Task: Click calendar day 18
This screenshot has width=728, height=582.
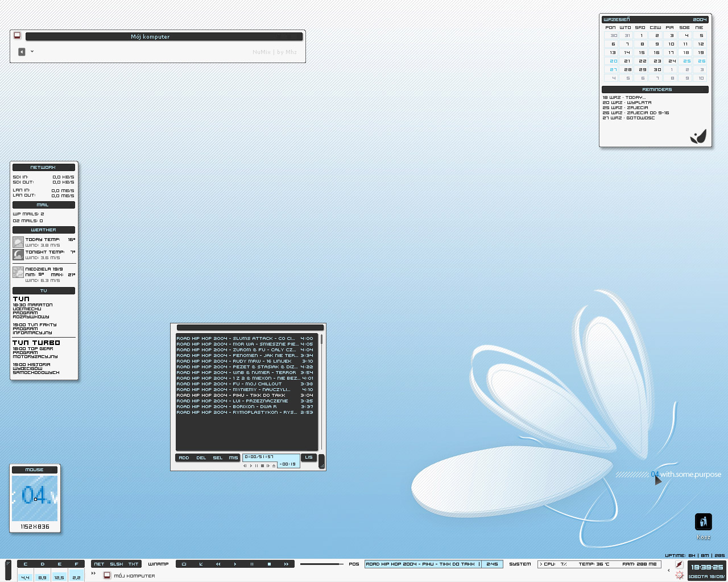Action: [x=686, y=52]
